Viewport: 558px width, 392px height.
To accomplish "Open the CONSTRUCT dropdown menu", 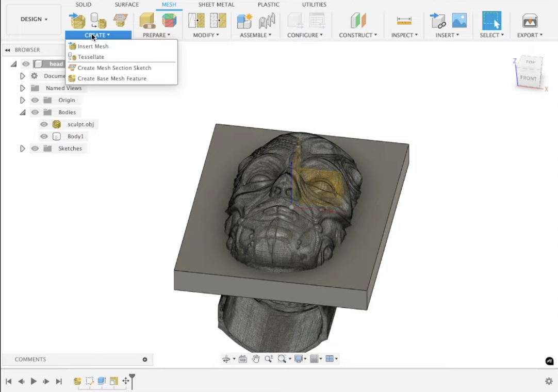I will click(x=358, y=35).
